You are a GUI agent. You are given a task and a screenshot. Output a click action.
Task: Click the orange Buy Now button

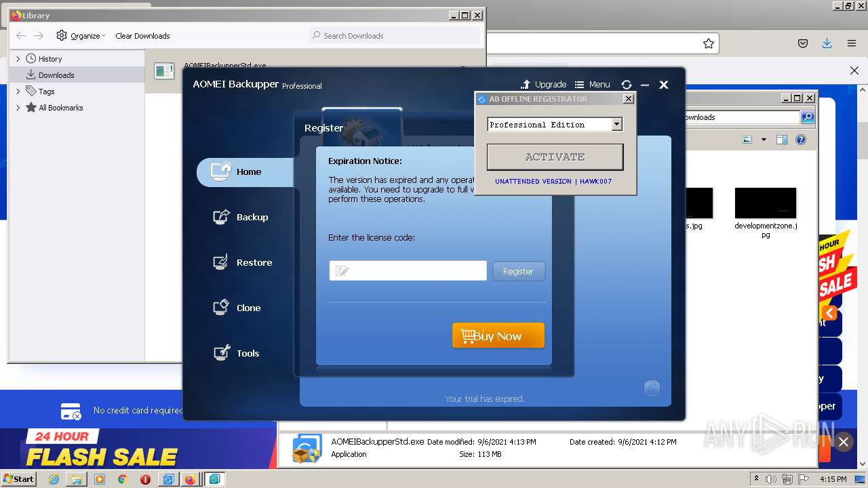[x=498, y=335]
